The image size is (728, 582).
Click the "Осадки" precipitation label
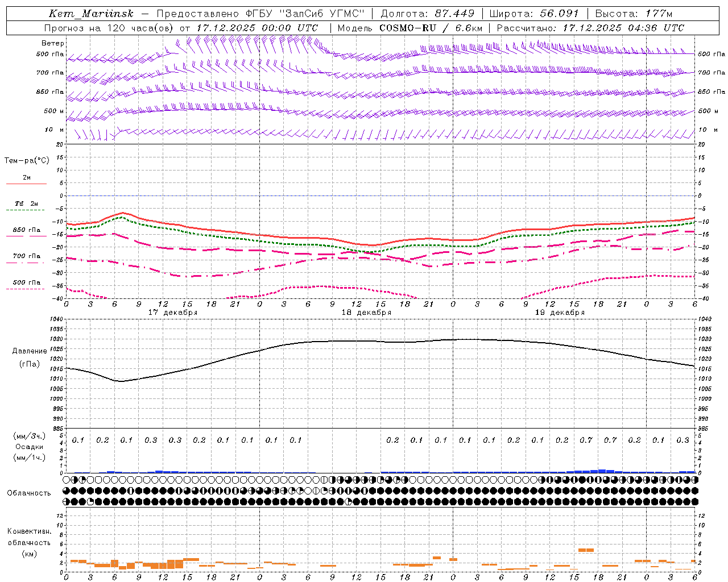pos(30,447)
